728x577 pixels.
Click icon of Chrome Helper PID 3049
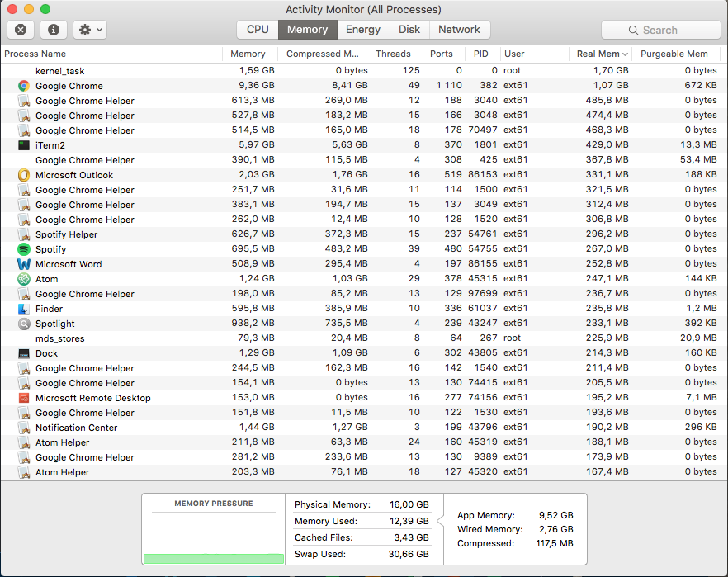[x=24, y=205]
